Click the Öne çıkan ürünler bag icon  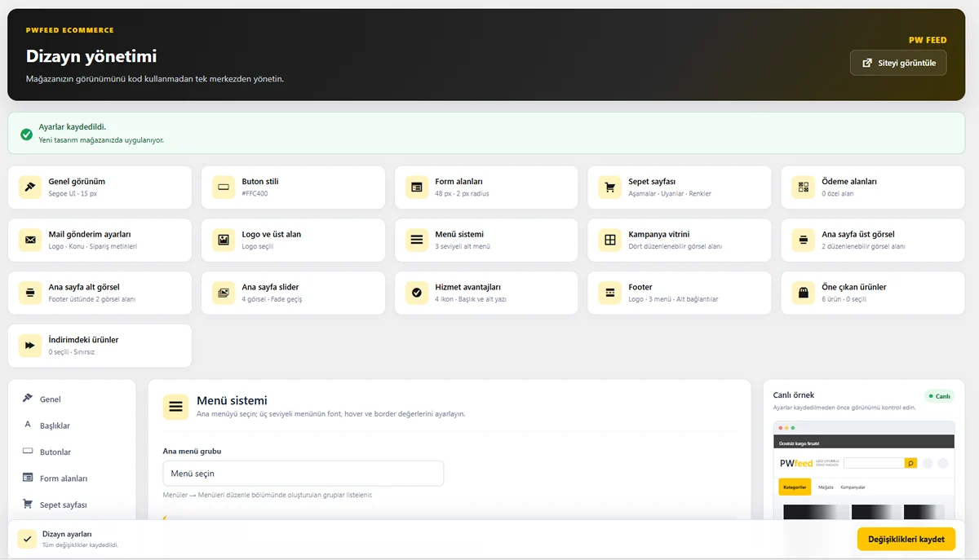coord(804,293)
